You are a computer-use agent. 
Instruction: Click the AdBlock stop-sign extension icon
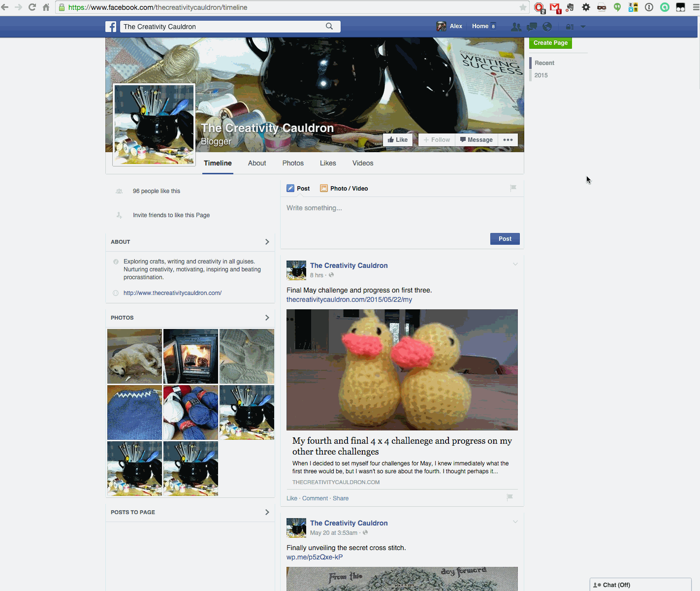539,7
